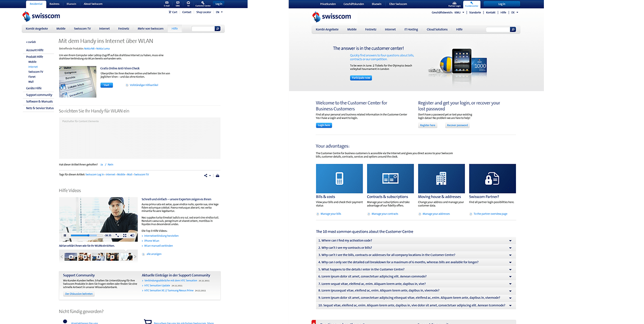This screenshot has height=324, width=644.
Task: Click the Partner Login icon
Action: coord(455,4)
